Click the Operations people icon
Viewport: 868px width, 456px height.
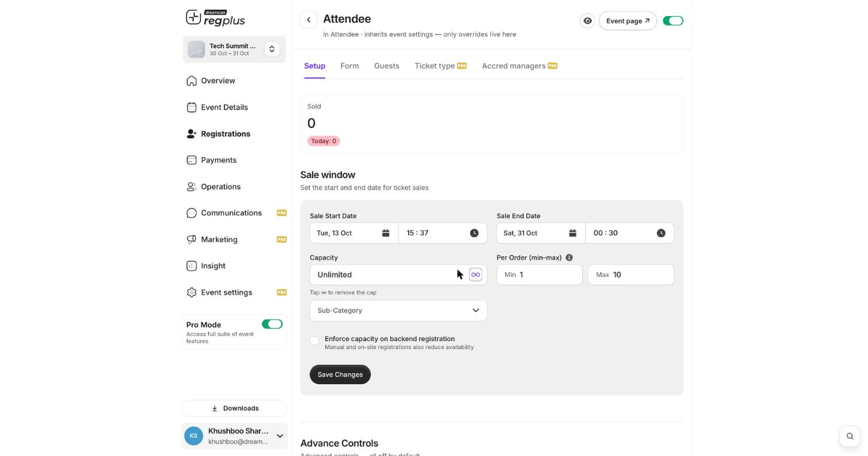point(191,187)
